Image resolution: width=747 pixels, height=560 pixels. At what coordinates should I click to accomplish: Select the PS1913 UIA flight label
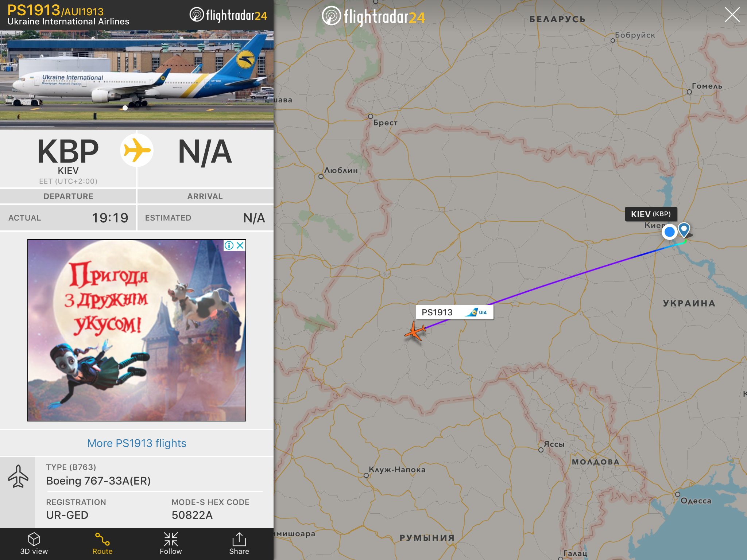pyautogui.click(x=454, y=312)
